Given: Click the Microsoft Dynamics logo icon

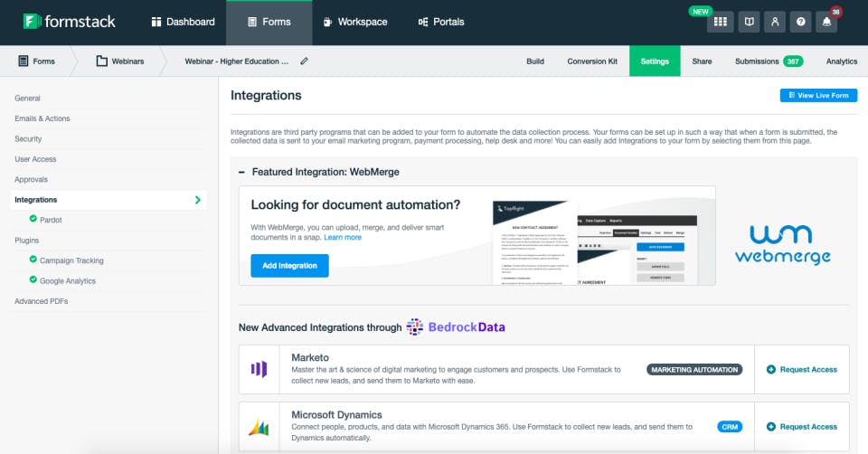Looking at the screenshot, I should (259, 427).
